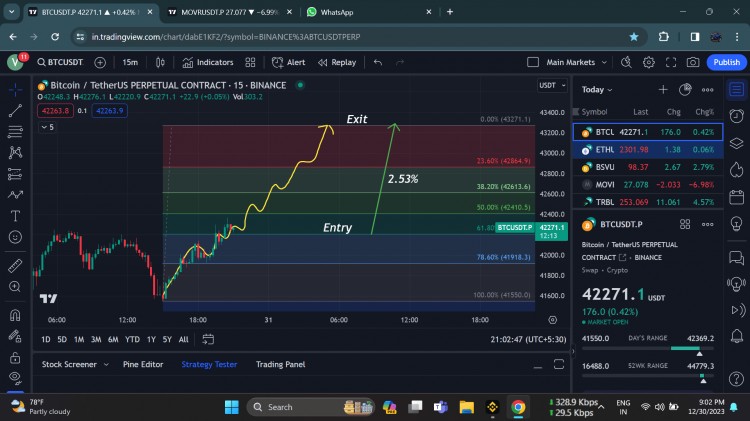750x421 pixels.
Task: Take a chart snapshot with camera icon
Action: pyautogui.click(x=693, y=62)
